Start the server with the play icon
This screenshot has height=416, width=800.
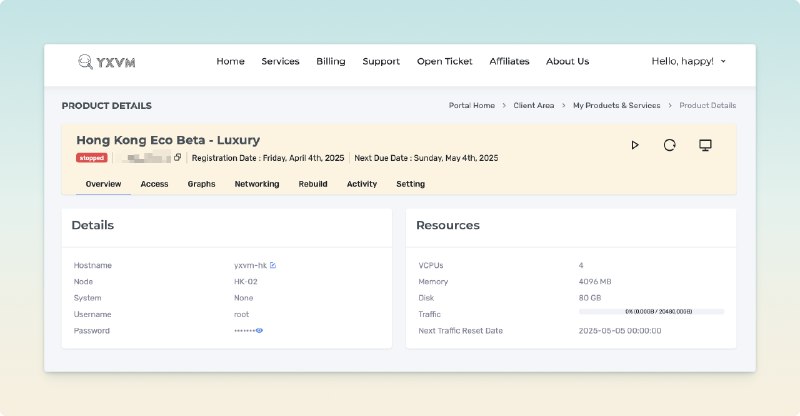tap(634, 145)
